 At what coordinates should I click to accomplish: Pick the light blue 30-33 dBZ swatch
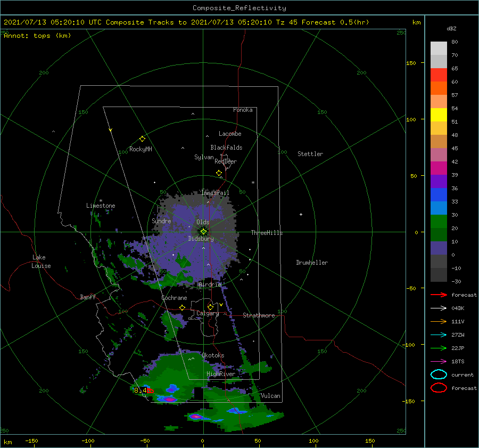[439, 208]
